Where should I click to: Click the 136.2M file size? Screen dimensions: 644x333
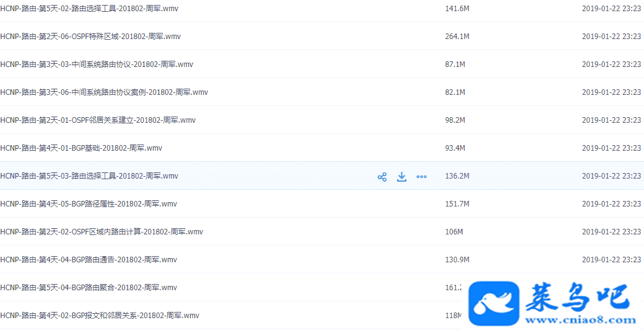pos(457,176)
